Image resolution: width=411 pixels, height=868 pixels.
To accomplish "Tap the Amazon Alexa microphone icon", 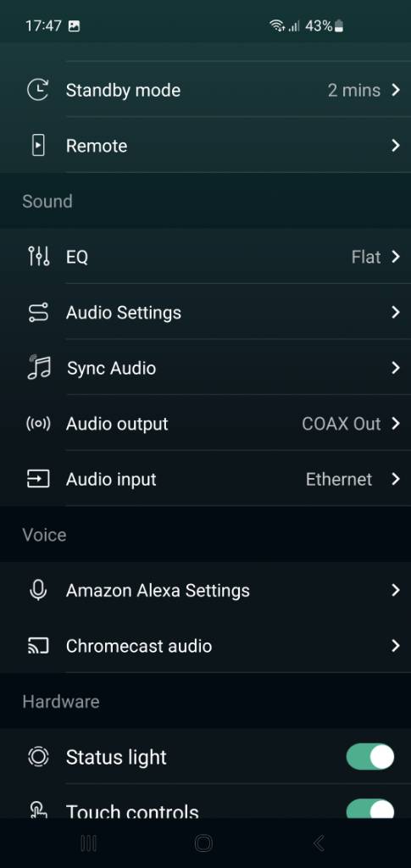I will click(38, 591).
